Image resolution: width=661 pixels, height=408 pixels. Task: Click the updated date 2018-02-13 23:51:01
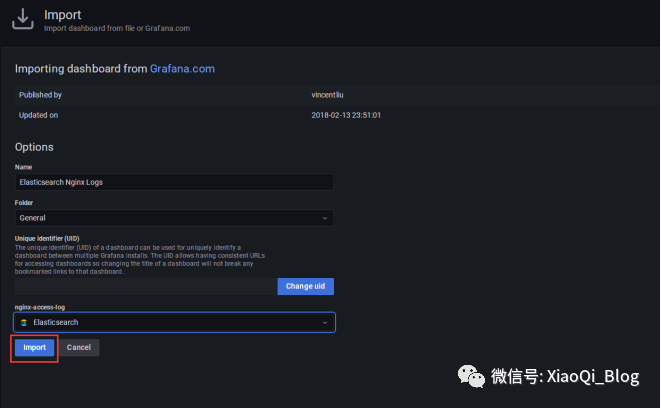346,115
